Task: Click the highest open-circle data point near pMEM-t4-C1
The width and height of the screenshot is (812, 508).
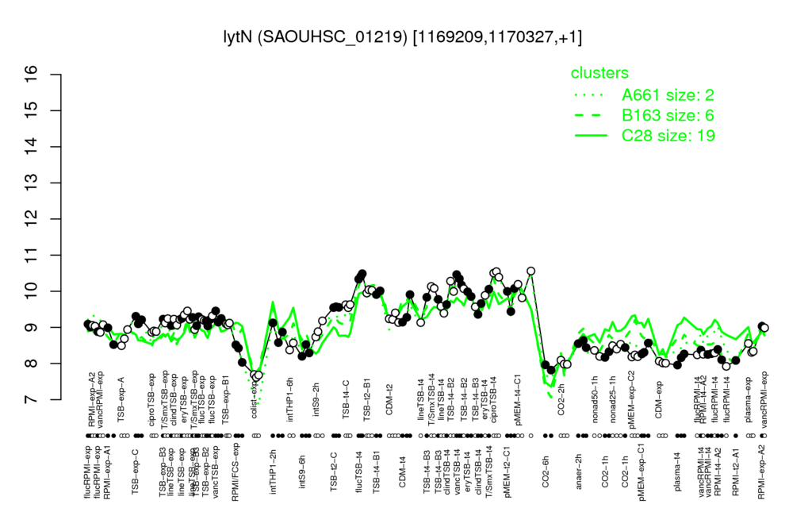Action: [530, 271]
